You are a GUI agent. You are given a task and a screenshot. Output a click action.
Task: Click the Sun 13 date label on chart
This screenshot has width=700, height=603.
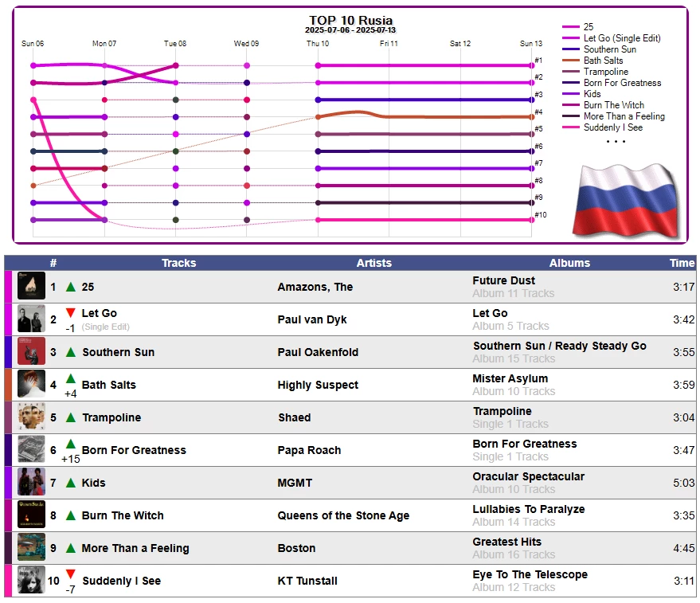point(531,43)
